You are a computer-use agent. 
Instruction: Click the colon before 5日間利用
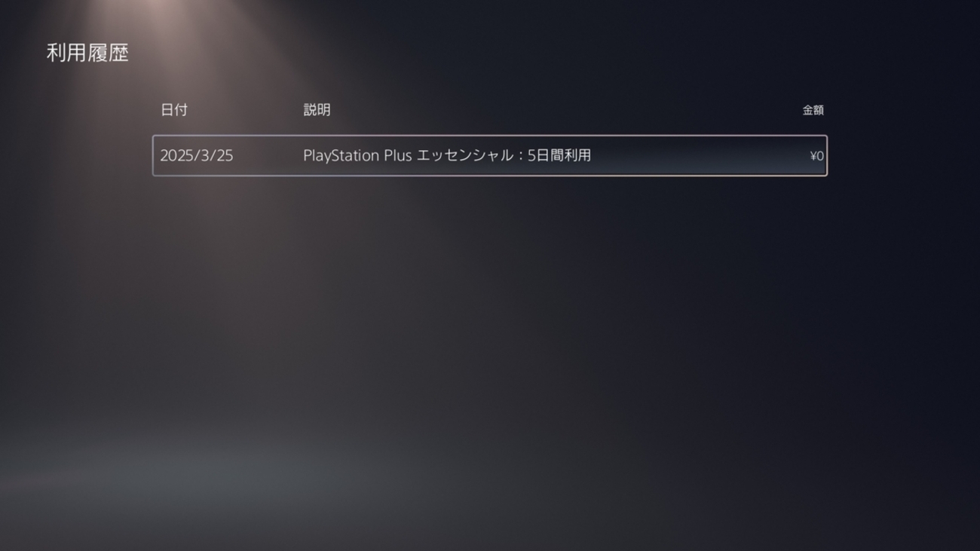[x=520, y=156]
